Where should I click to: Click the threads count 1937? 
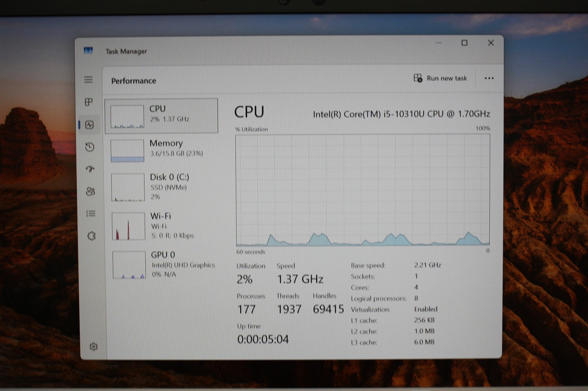click(289, 309)
